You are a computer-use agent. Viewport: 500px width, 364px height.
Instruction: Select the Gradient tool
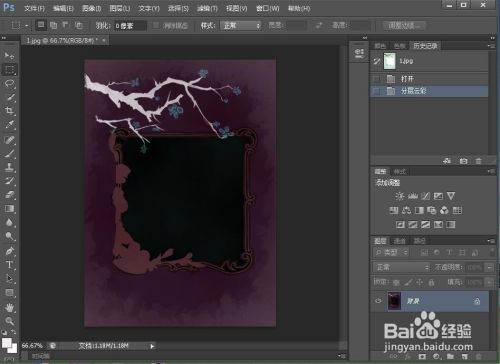[9, 209]
